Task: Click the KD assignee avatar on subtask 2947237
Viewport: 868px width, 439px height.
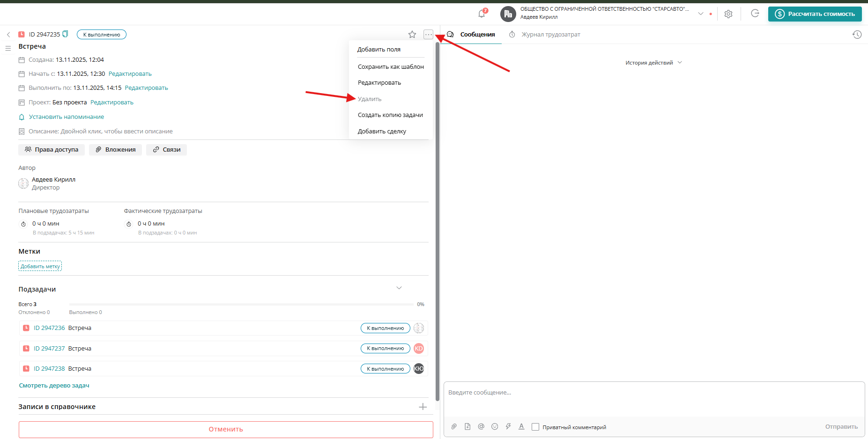Action: click(419, 348)
